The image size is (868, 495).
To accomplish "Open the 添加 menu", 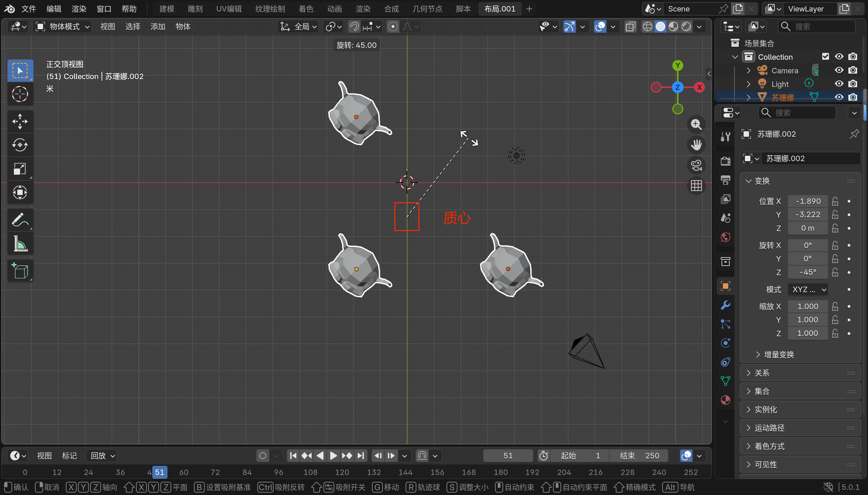I will point(158,26).
